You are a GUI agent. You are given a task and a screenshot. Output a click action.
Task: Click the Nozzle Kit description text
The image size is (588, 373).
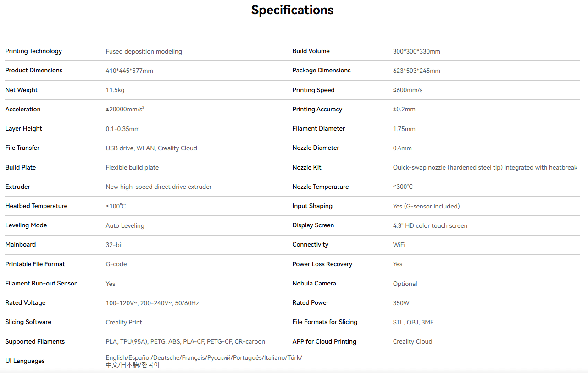(485, 168)
